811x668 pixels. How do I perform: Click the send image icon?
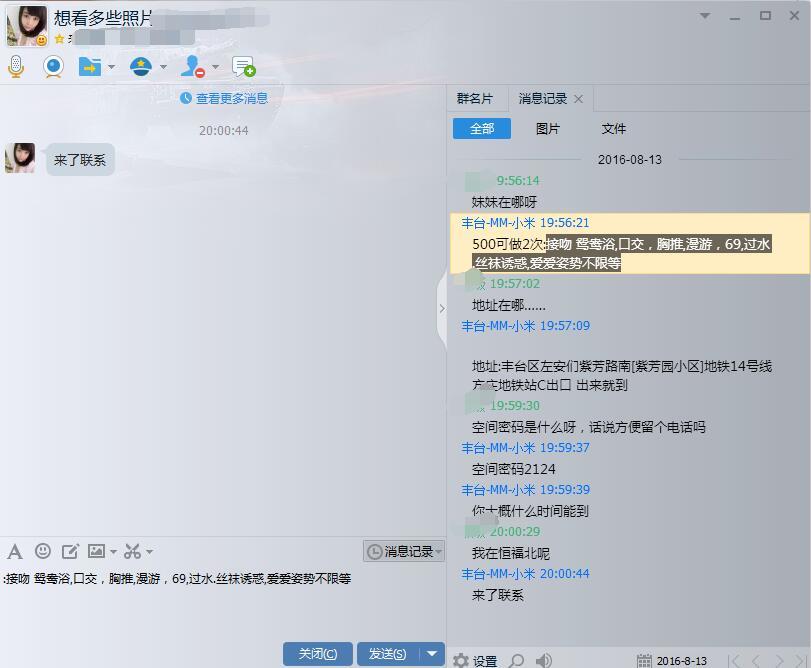[x=96, y=551]
